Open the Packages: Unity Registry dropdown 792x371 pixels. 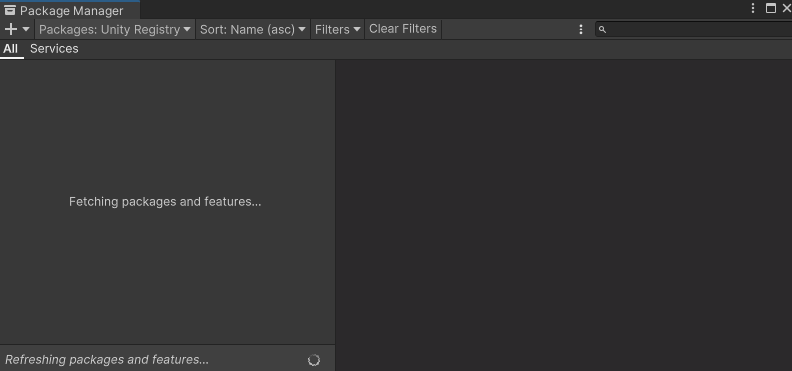point(115,29)
